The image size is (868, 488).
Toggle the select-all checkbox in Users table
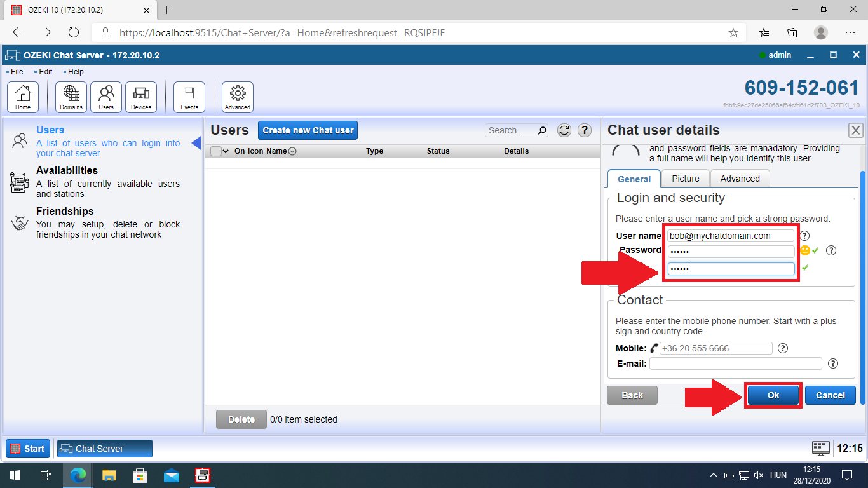215,151
